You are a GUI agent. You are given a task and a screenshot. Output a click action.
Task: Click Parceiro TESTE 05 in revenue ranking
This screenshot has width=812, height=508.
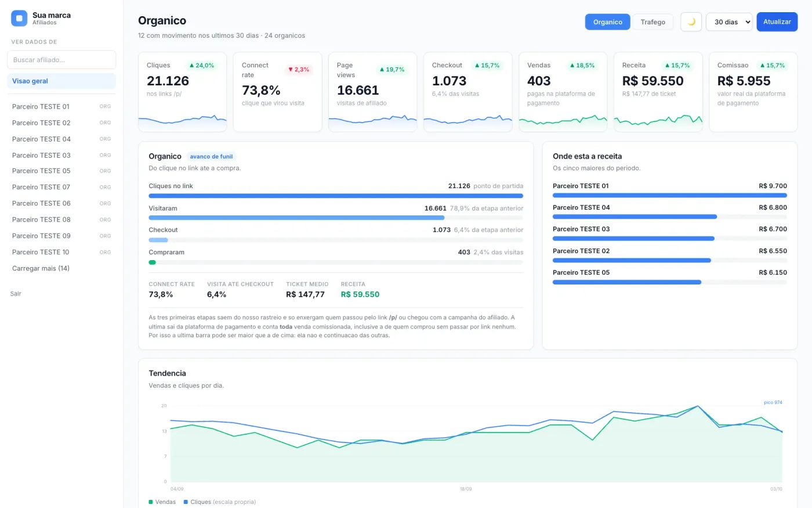coord(581,273)
